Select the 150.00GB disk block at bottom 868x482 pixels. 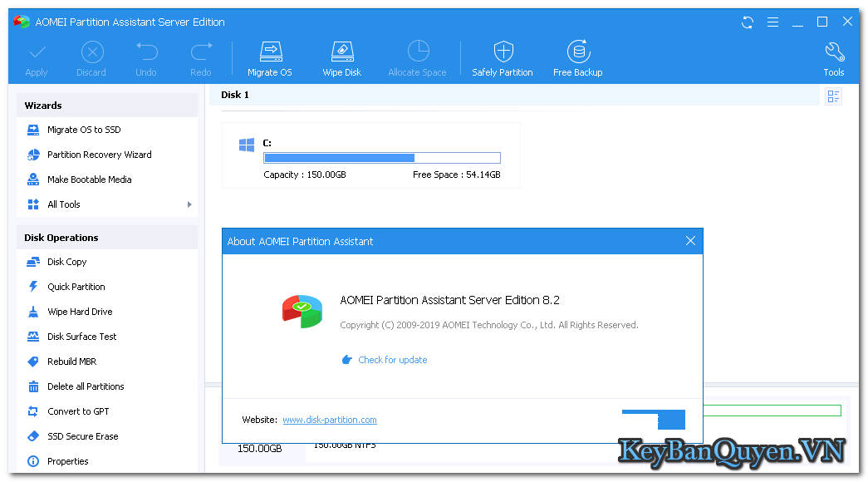click(260, 449)
